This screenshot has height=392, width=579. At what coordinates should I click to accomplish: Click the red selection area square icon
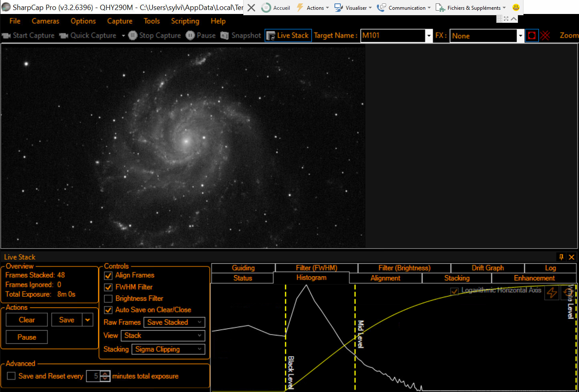tap(532, 36)
